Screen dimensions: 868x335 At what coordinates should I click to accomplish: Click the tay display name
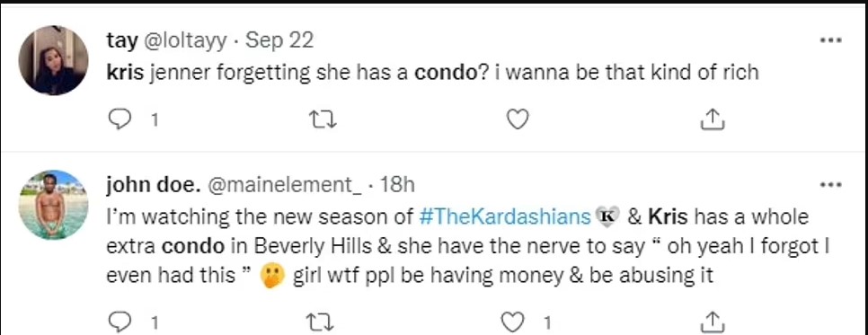point(122,40)
